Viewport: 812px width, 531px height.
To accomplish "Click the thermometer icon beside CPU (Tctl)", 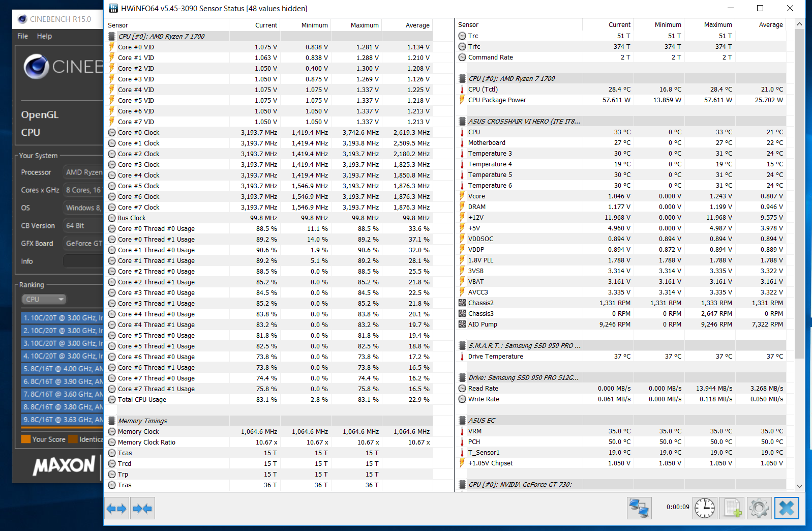I will (462, 90).
